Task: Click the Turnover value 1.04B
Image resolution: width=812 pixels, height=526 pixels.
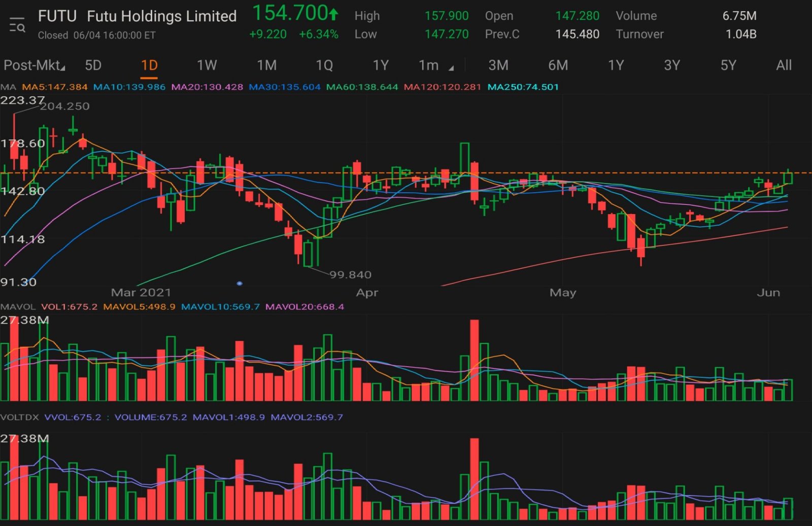Action: click(x=741, y=34)
